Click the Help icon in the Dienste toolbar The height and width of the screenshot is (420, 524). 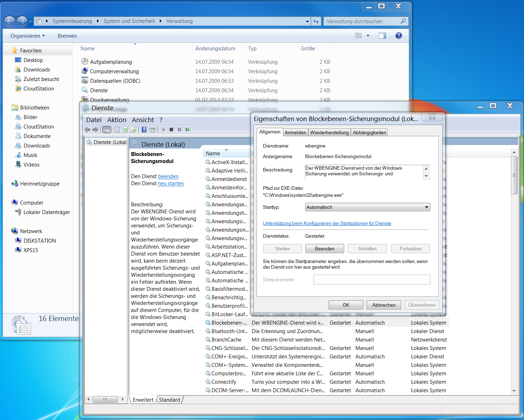point(144,130)
